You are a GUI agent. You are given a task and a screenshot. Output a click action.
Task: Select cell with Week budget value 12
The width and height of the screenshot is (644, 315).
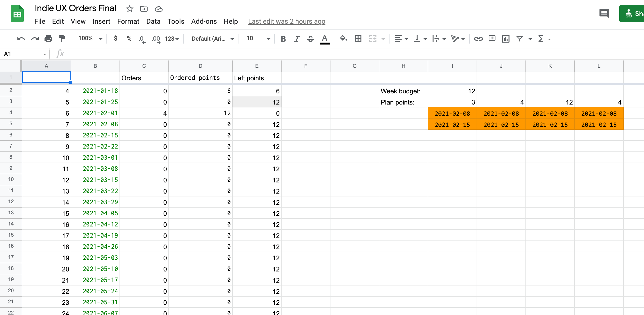[x=452, y=91]
